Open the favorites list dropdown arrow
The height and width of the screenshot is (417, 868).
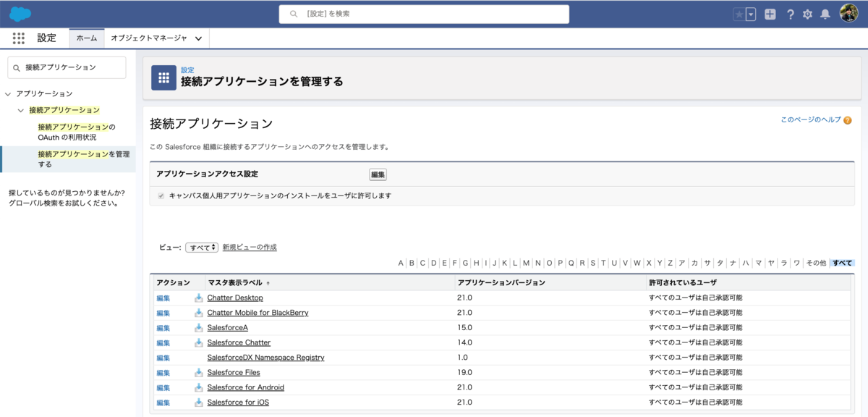751,14
